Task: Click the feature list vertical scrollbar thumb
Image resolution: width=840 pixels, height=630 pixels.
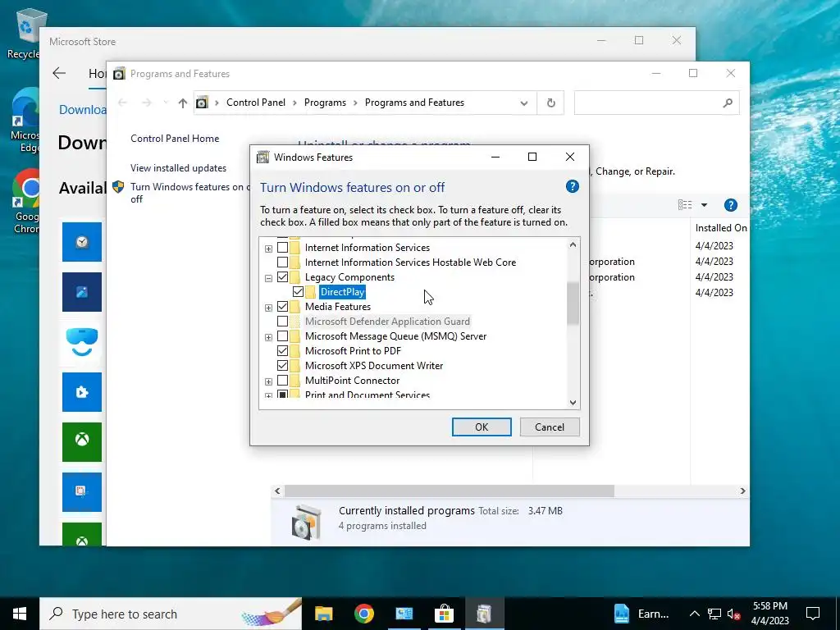Action: point(573,304)
